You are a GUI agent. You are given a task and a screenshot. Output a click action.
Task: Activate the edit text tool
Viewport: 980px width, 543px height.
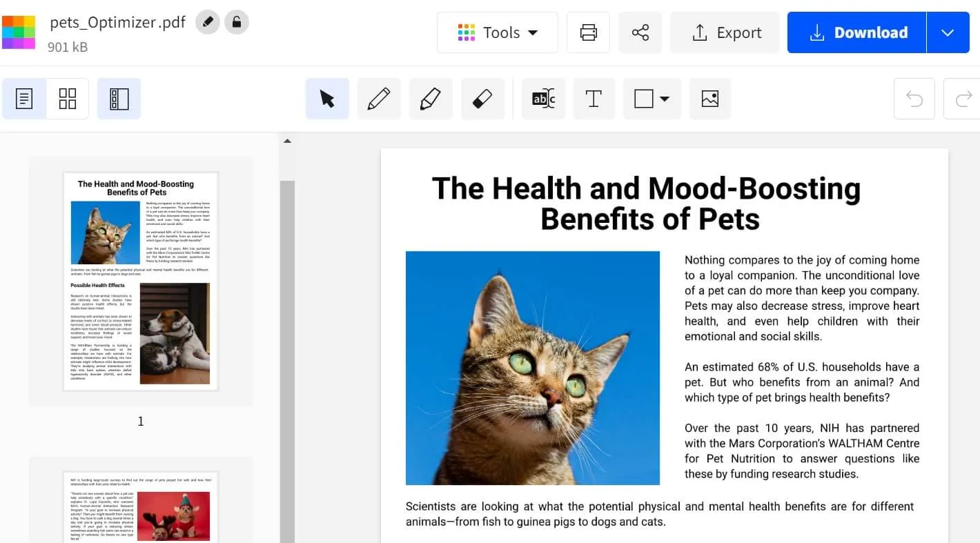pyautogui.click(x=543, y=99)
